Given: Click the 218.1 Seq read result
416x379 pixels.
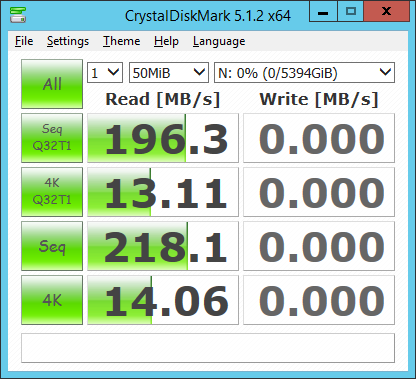Looking at the screenshot, I should pyautogui.click(x=163, y=246).
